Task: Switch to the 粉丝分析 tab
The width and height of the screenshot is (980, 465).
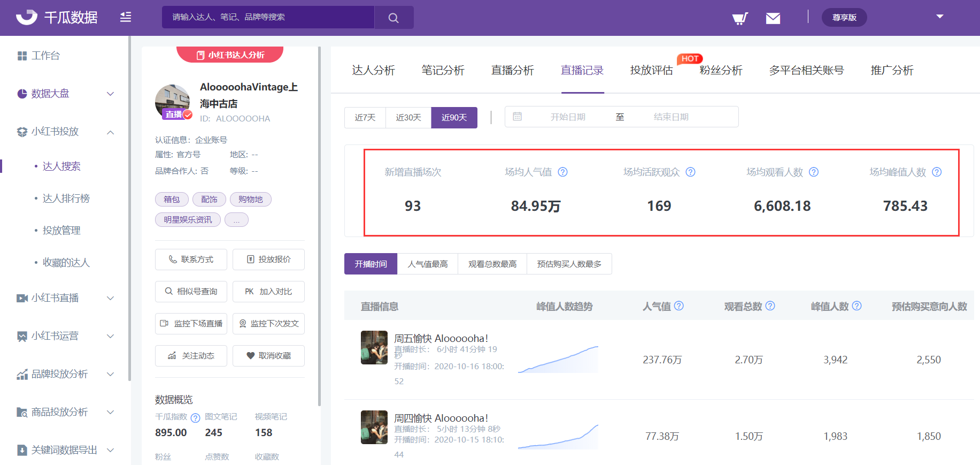Action: click(721, 71)
